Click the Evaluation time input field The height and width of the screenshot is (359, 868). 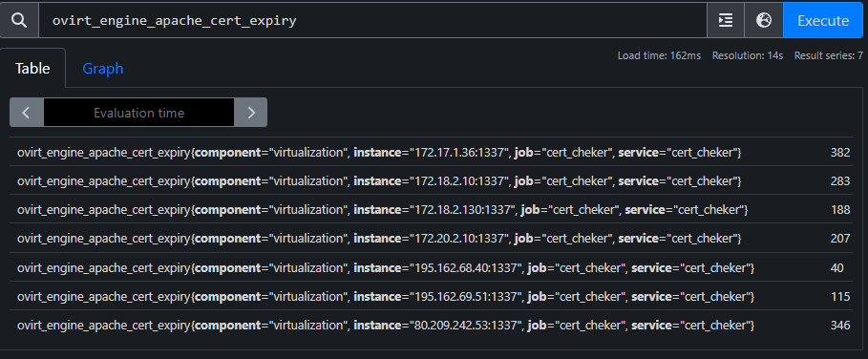click(x=139, y=113)
